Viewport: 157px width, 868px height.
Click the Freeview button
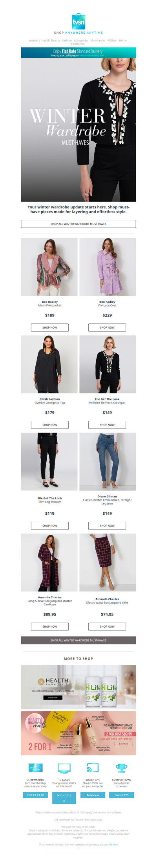click(93, 795)
